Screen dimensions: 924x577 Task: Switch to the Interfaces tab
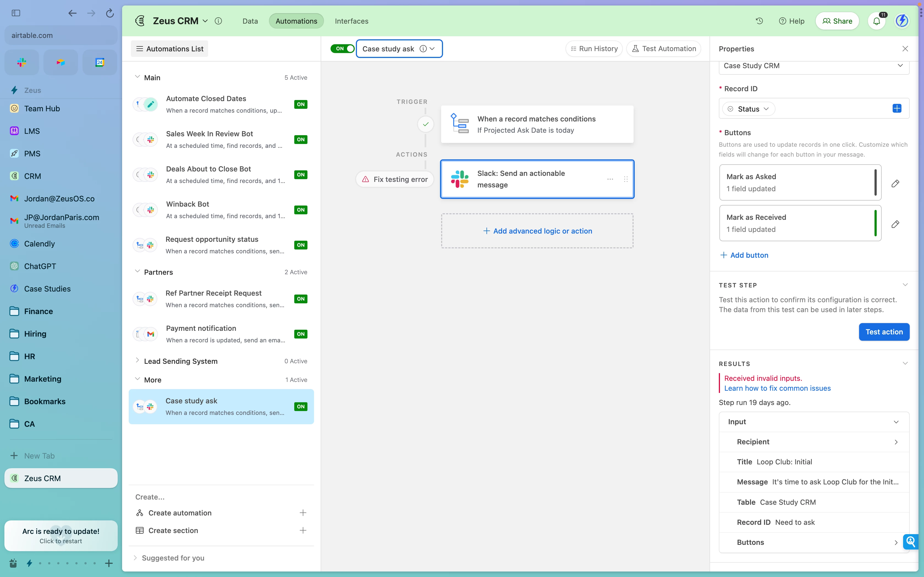tap(351, 21)
